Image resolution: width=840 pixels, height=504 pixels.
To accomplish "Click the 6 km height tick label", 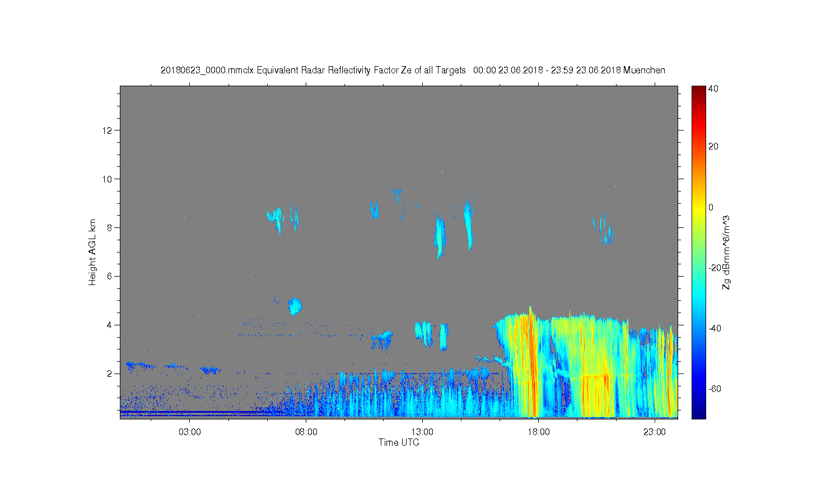I will click(x=110, y=276).
